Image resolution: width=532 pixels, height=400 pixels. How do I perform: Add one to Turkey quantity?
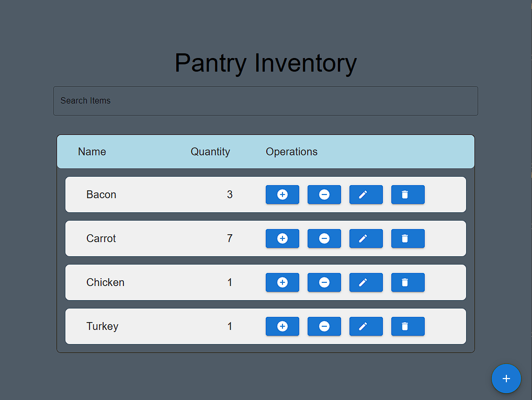pos(282,326)
